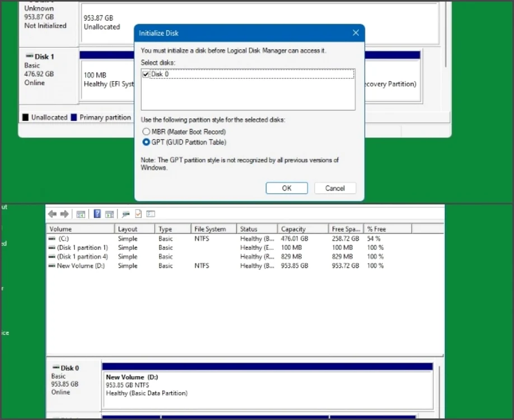Click the upper window vertical scrollbar
Viewport: 514px width, 420px height.
point(446,34)
